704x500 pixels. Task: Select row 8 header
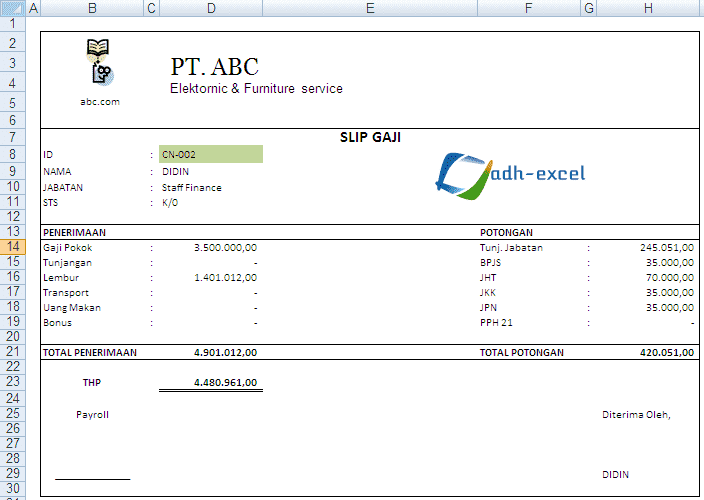click(x=13, y=154)
